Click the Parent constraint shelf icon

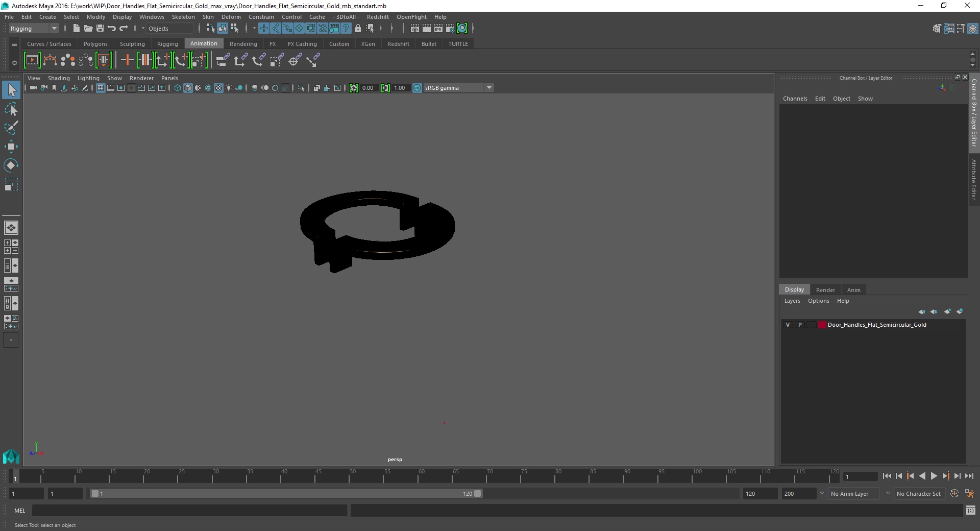tap(223, 60)
